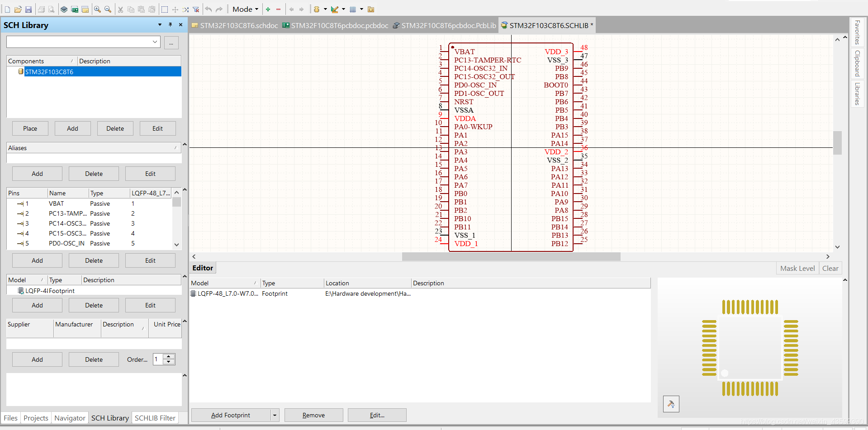Activate the rectangular area selection tool

tap(165, 9)
